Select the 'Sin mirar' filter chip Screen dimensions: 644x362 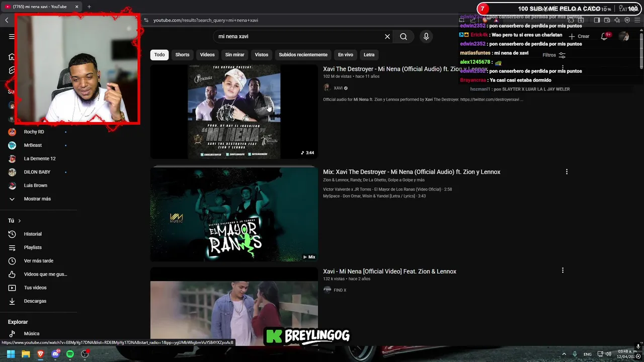coord(234,55)
